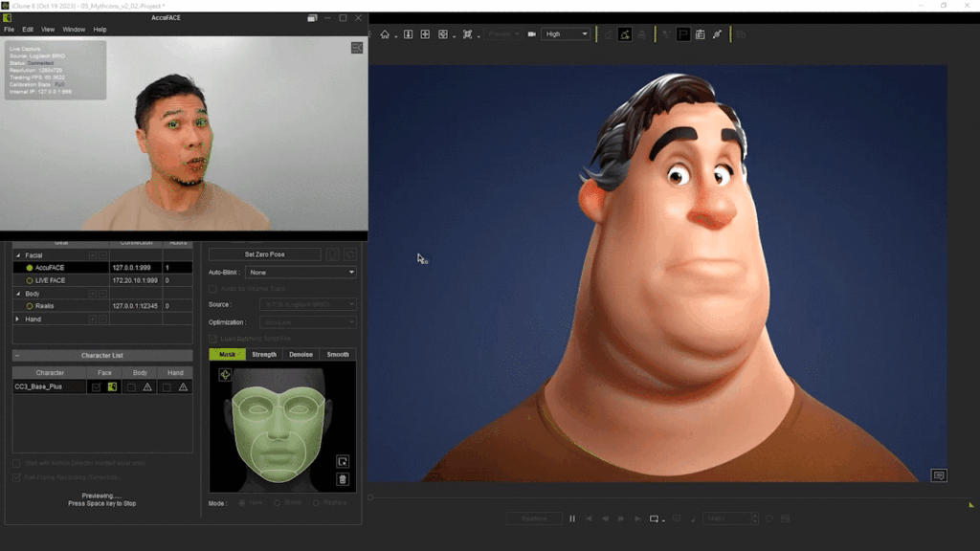
Task: Collapse the Character List section
Action: 17,356
